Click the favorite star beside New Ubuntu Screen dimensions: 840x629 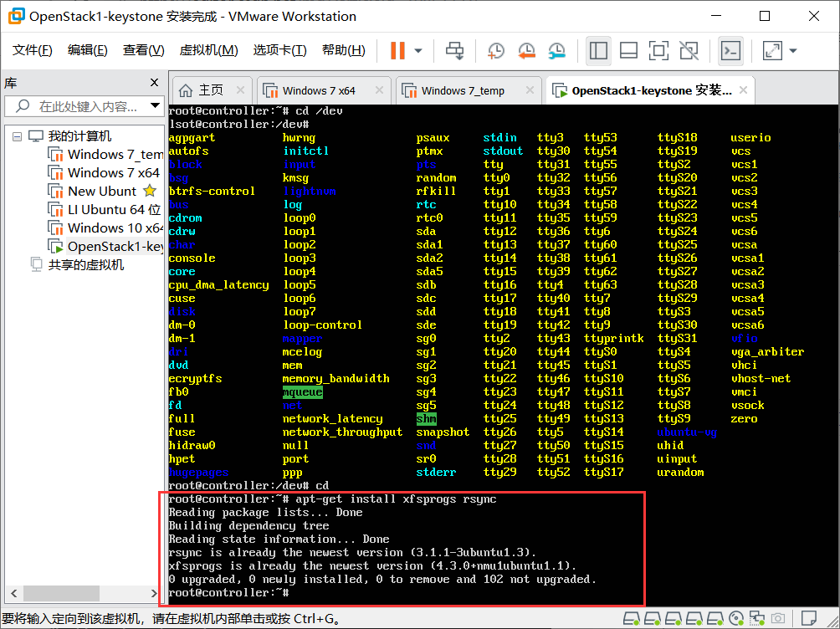click(150, 191)
